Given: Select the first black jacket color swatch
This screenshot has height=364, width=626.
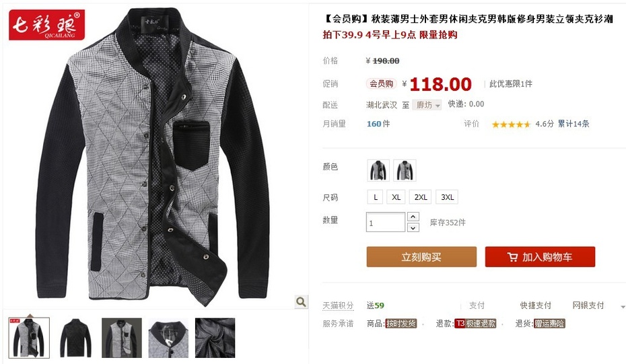Looking at the screenshot, I should [378, 170].
